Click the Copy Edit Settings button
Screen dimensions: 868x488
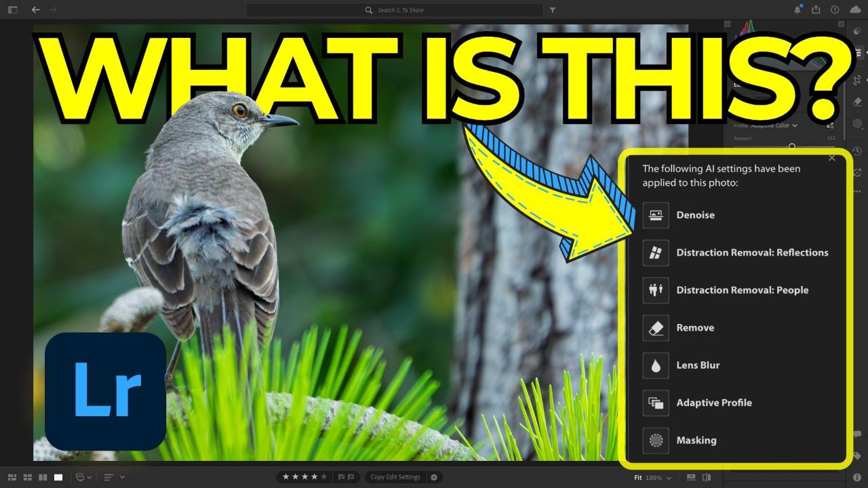pos(396,476)
